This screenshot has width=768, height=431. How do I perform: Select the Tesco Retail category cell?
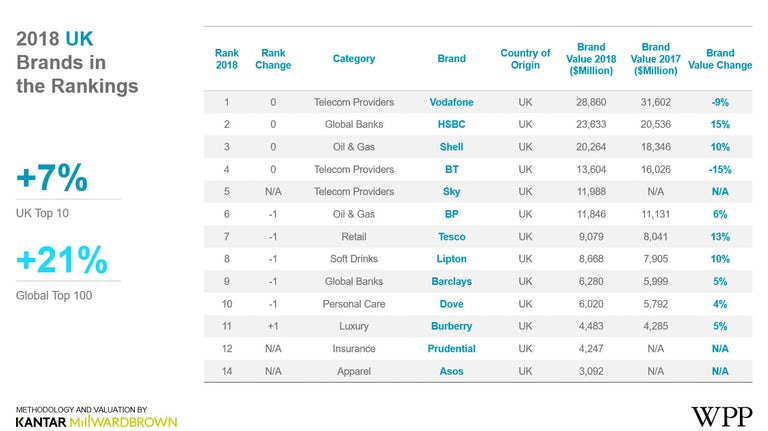(x=354, y=237)
